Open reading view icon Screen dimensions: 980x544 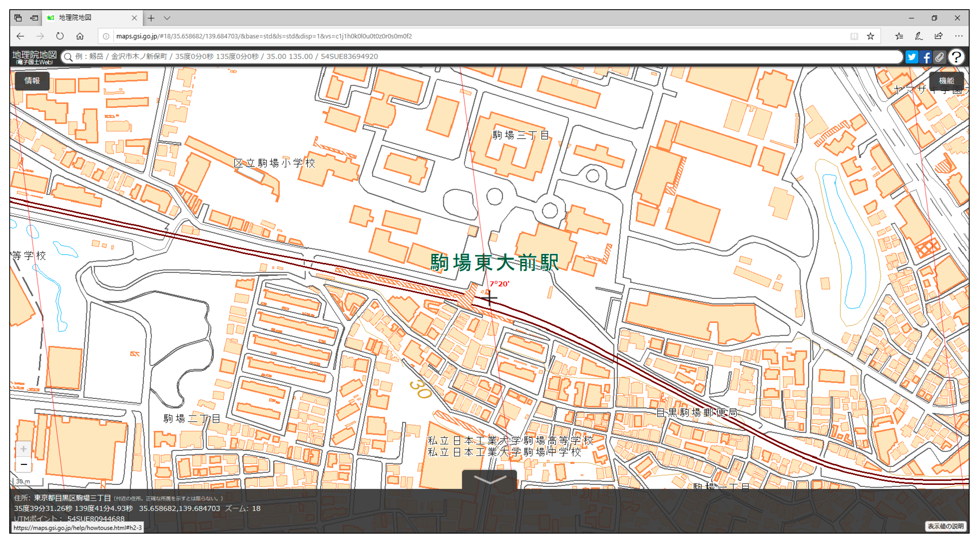point(854,36)
